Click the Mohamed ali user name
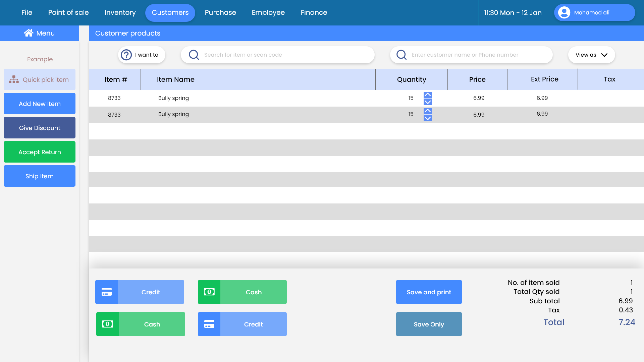This screenshot has width=644, height=362. coord(592,12)
